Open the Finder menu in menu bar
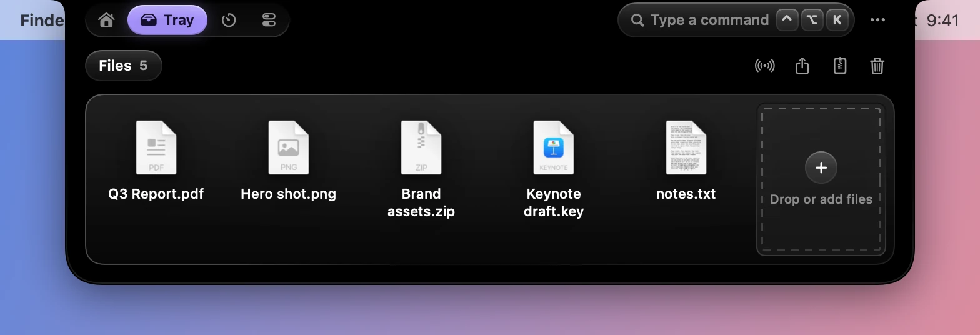Image resolution: width=980 pixels, height=335 pixels. click(x=42, y=20)
